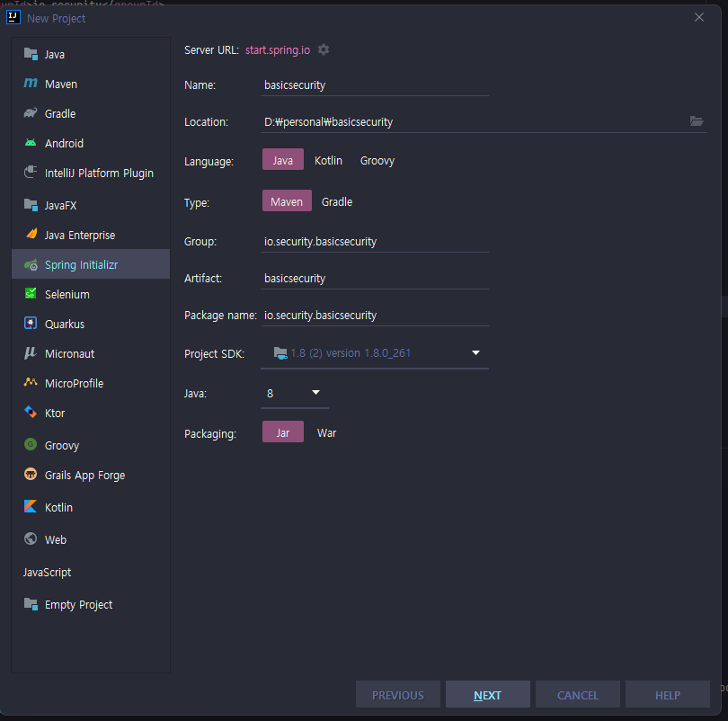Screen dimensions: 728x721
Task: Click the NEXT button
Action: pyautogui.click(x=487, y=695)
